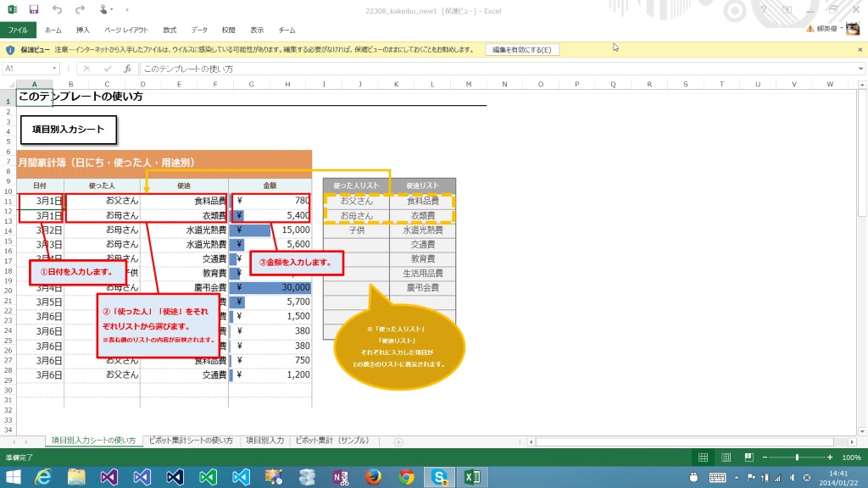Viewport: 868px width, 488px height.
Task: Click the horizontal scrollbar right arrow
Action: coord(852,441)
